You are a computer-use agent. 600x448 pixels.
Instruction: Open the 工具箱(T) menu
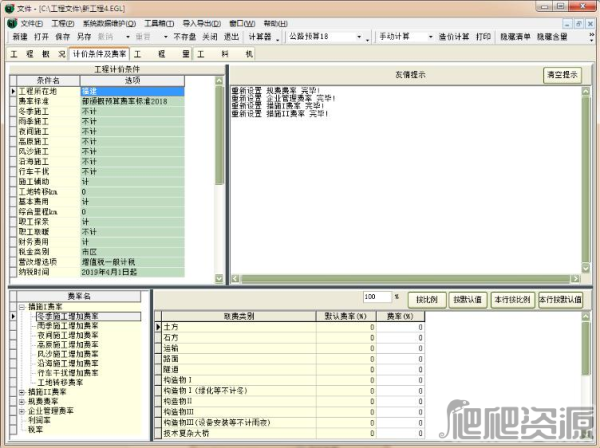[x=159, y=24]
